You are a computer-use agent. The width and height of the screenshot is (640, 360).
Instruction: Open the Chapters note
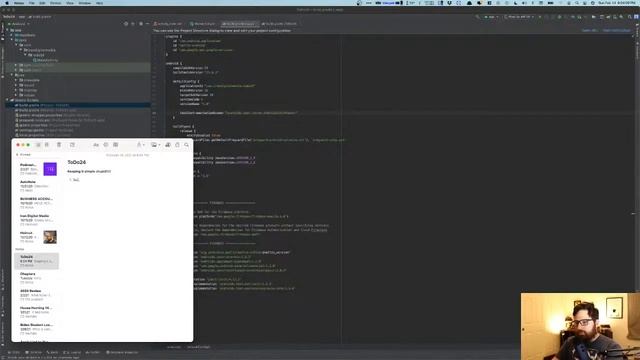[37, 278]
